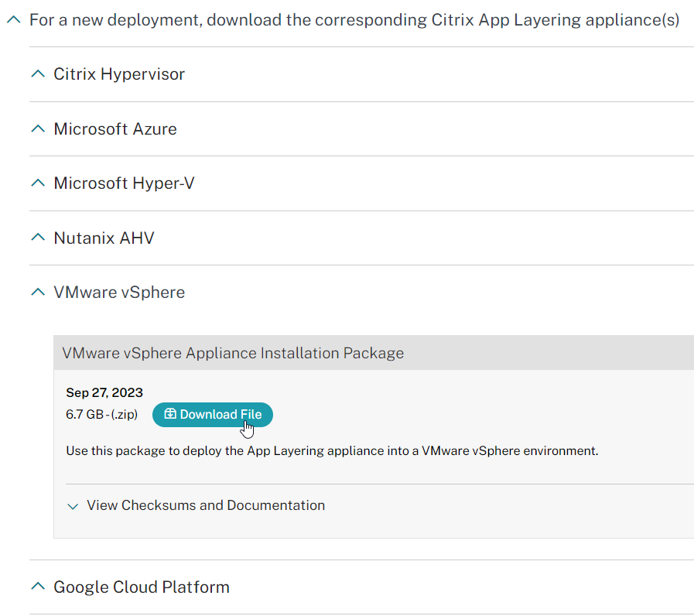Open the Google Cloud Platform section title
694x616 pixels.
point(142,587)
